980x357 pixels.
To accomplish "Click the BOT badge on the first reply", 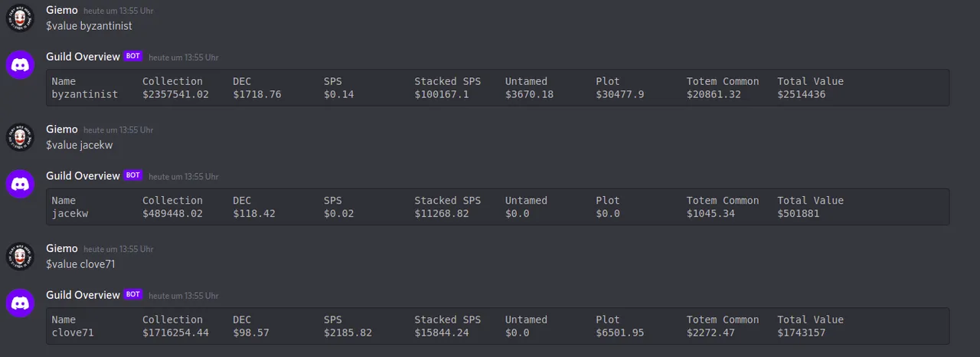I will coord(133,56).
